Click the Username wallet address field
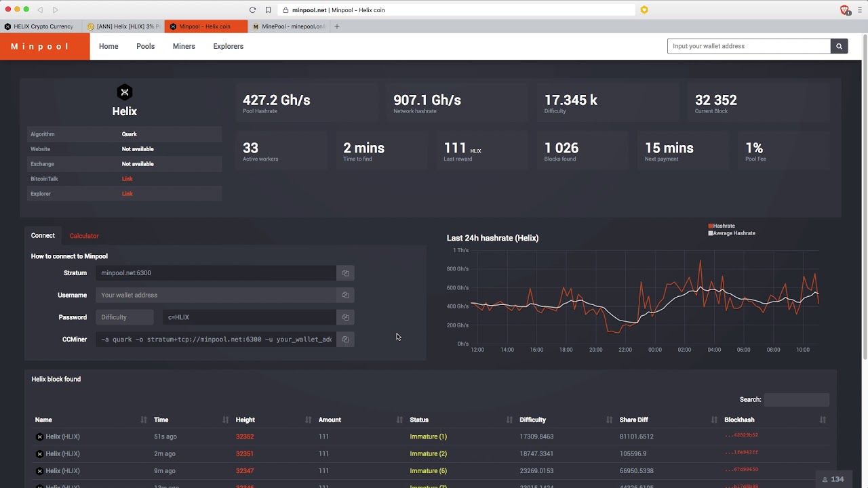868x488 pixels. (216, 295)
